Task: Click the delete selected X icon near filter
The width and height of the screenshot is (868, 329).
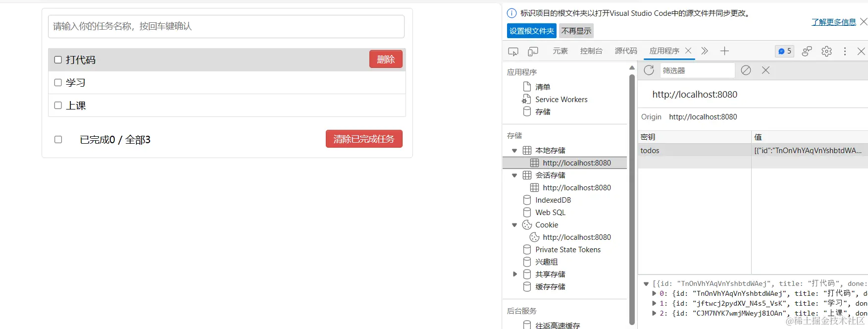Action: click(x=766, y=70)
